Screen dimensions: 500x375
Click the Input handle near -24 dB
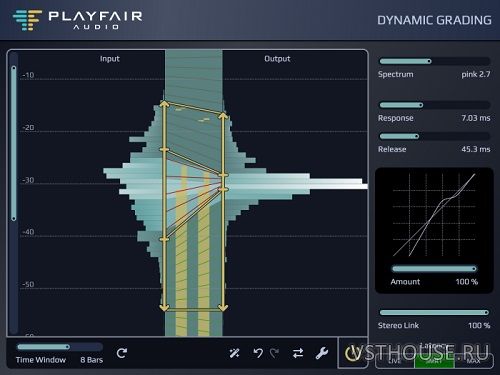pyautogui.click(x=164, y=150)
